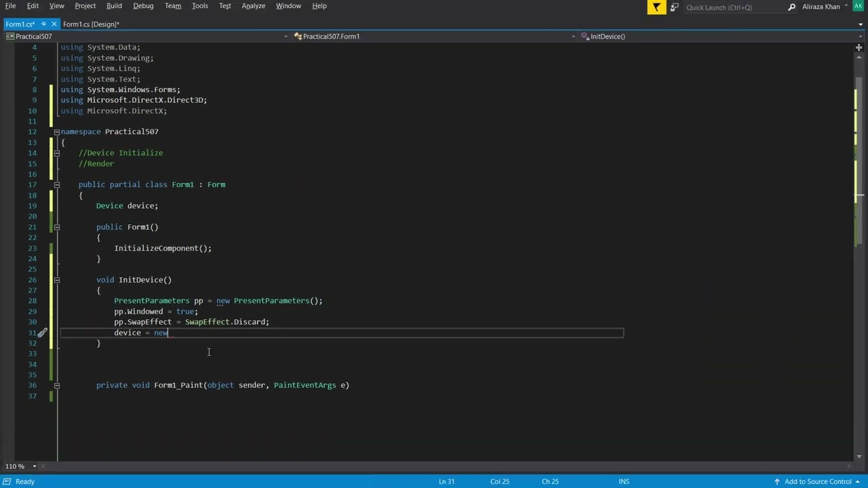Click the vertical scrollbar down arrow
Image resolution: width=868 pixels, height=488 pixels.
859,457
